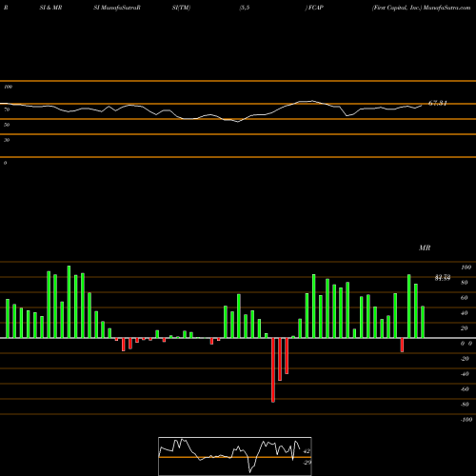Viewport: 476px width, 476px height.
Task: Click the 0 level label on RSI axis
Action: (5, 163)
